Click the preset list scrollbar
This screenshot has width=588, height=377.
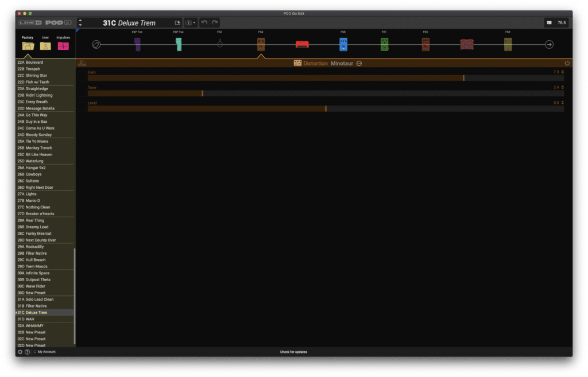(75, 296)
